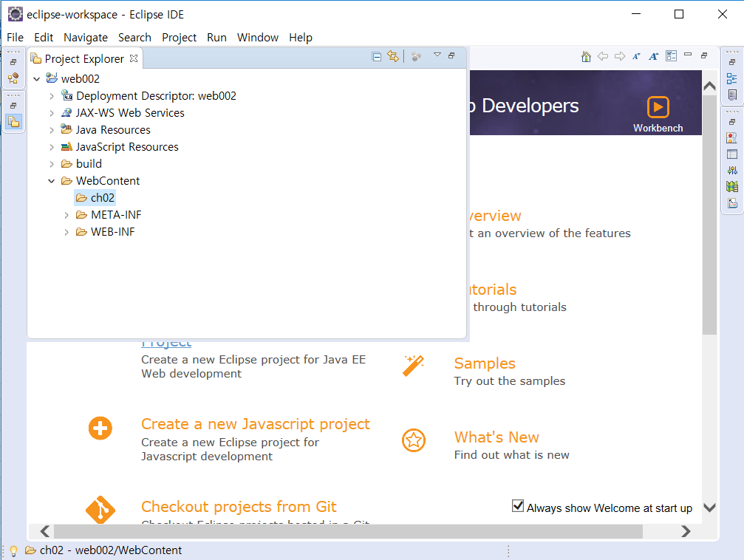This screenshot has width=744, height=560.
Task: Open the Window menu
Action: point(258,38)
